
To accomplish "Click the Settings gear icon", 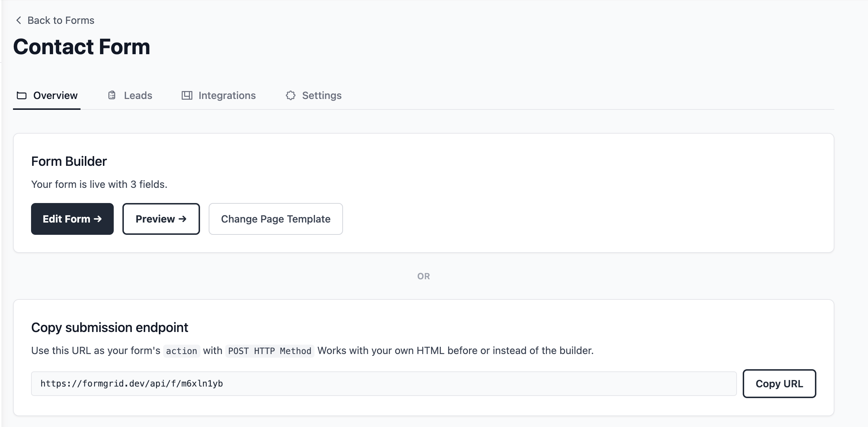I will pos(291,95).
